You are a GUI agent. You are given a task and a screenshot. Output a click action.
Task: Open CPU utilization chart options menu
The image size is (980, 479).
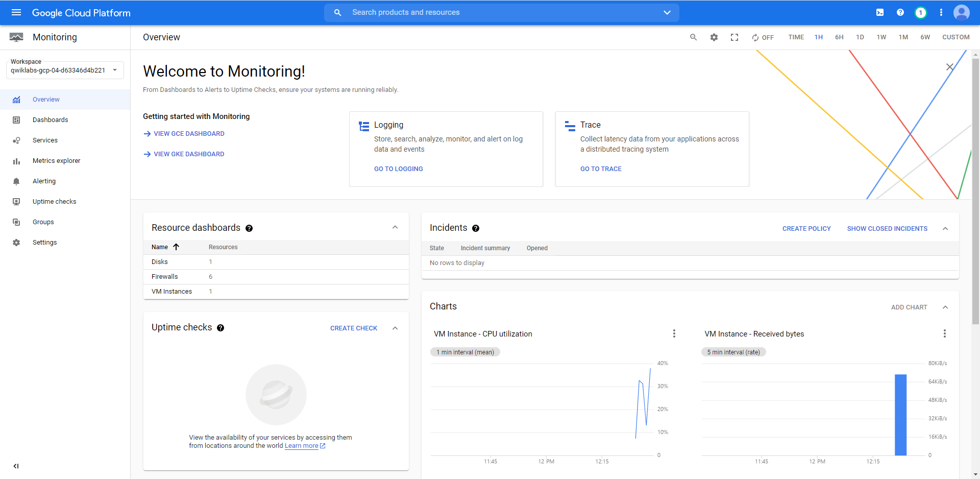[674, 333]
